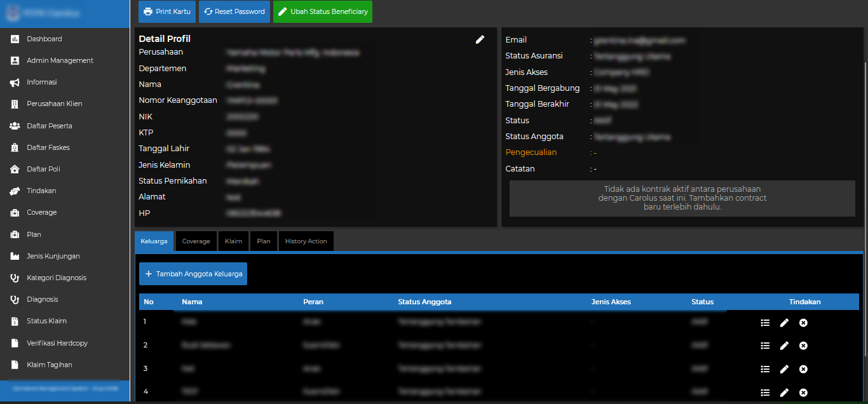Image resolution: width=868 pixels, height=404 pixels.
Task: Click Ubah Status Beneficiary button
Action: [x=322, y=11]
